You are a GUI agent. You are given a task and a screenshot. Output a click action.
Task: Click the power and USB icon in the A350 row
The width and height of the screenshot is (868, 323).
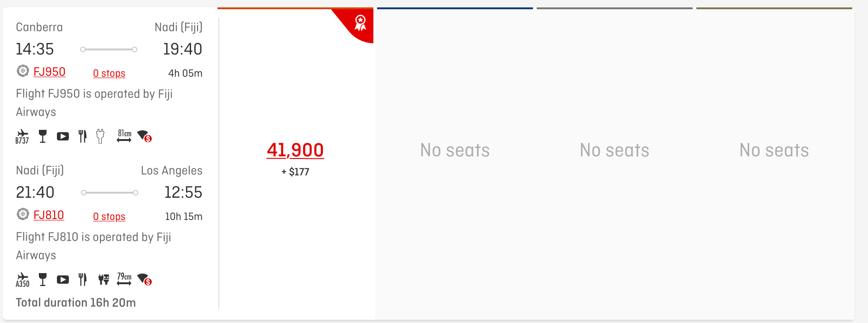point(104,280)
